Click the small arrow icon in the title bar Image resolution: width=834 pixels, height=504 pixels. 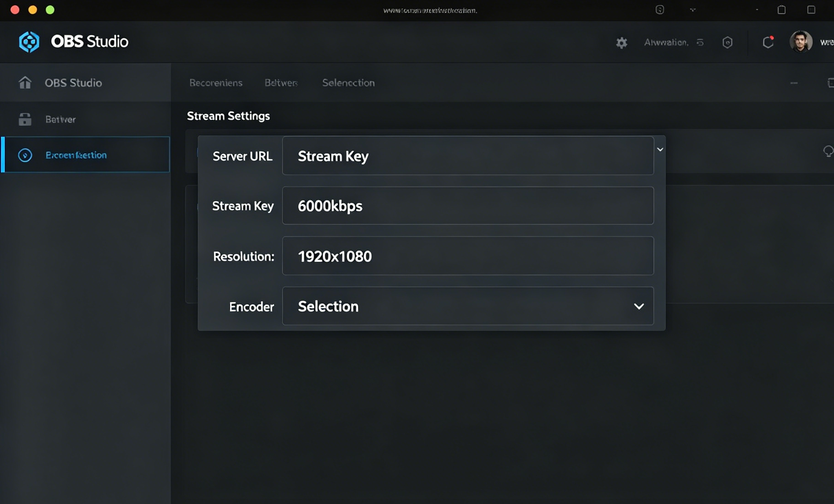pyautogui.click(x=693, y=10)
